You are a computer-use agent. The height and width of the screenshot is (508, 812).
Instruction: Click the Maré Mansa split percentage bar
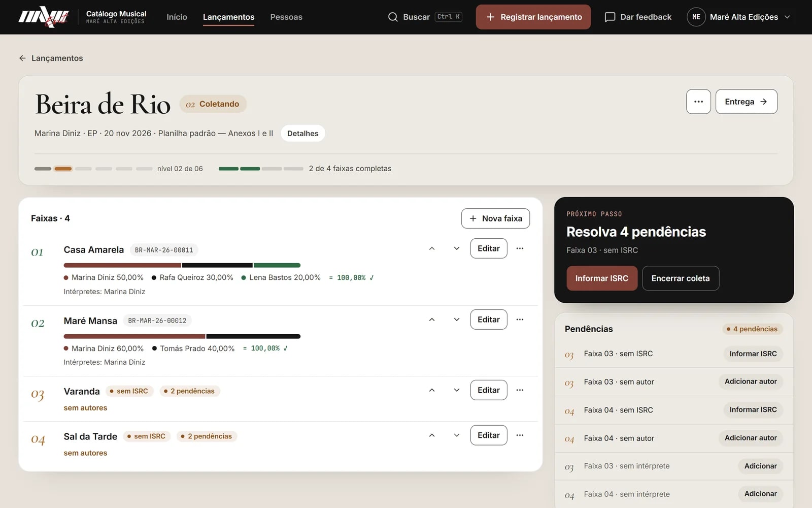182,336
